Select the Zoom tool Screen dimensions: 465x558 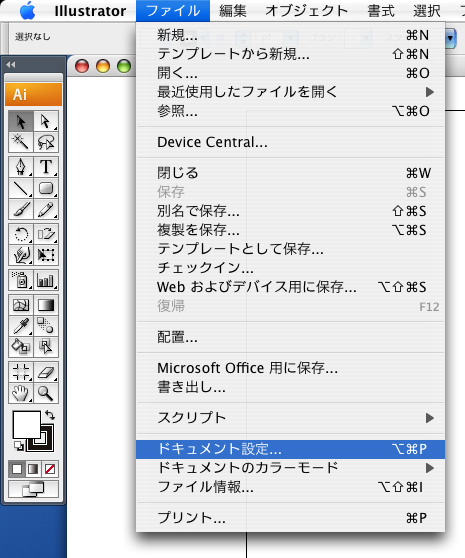tap(46, 393)
